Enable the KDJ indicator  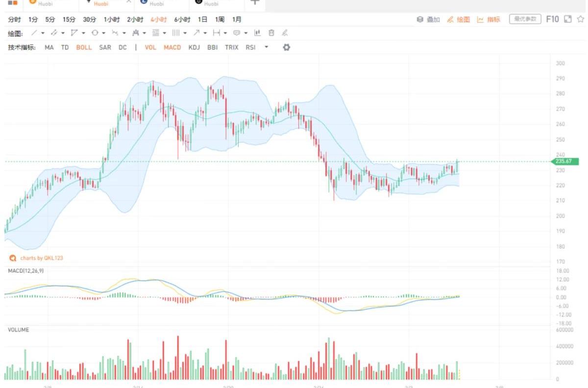click(194, 48)
